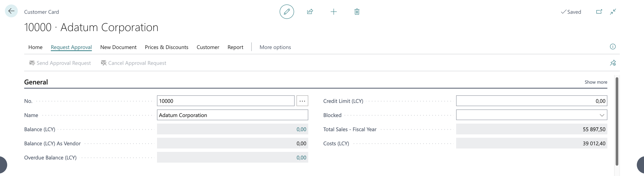
Task: Click Show more in General section
Action: coord(596,82)
